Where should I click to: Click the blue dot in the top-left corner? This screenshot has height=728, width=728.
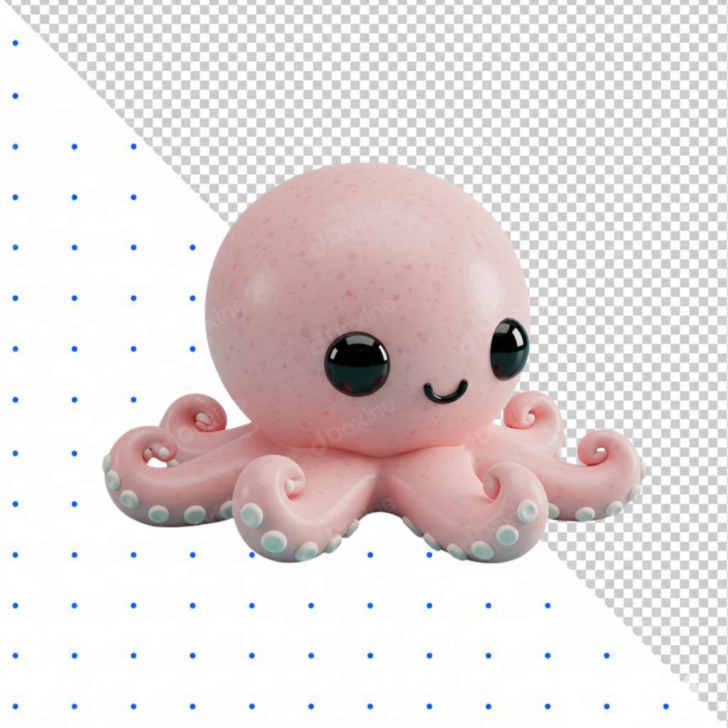(14, 43)
